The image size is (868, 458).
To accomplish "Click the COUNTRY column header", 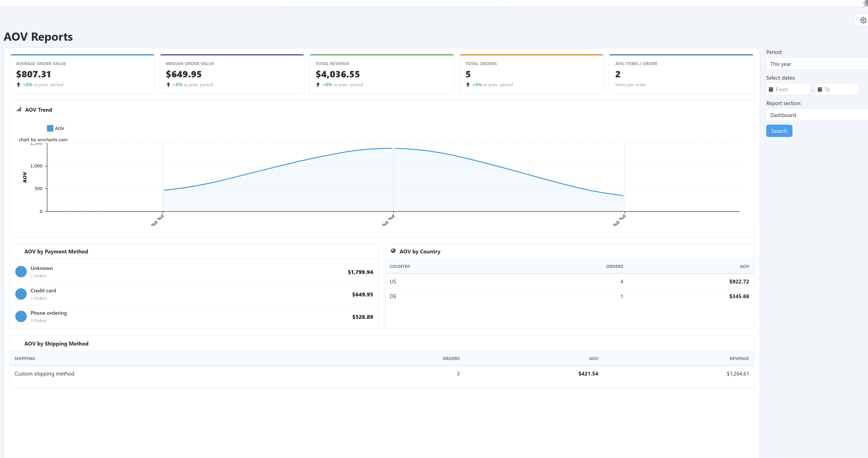I will [400, 266].
